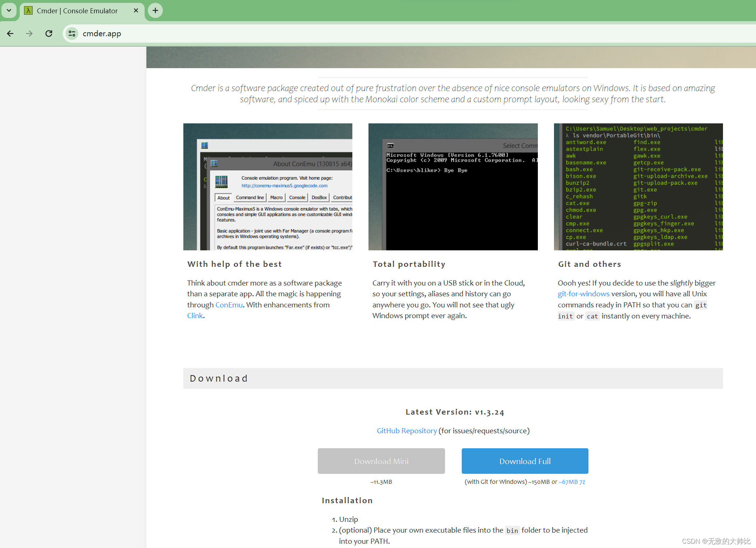This screenshot has height=548, width=756.
Task: Open a new browser tab with the plus icon
Action: click(155, 10)
